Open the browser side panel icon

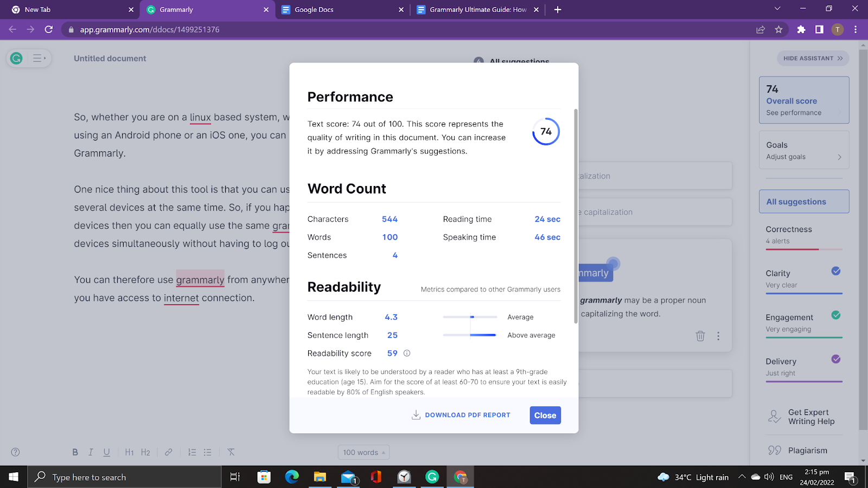pos(819,30)
